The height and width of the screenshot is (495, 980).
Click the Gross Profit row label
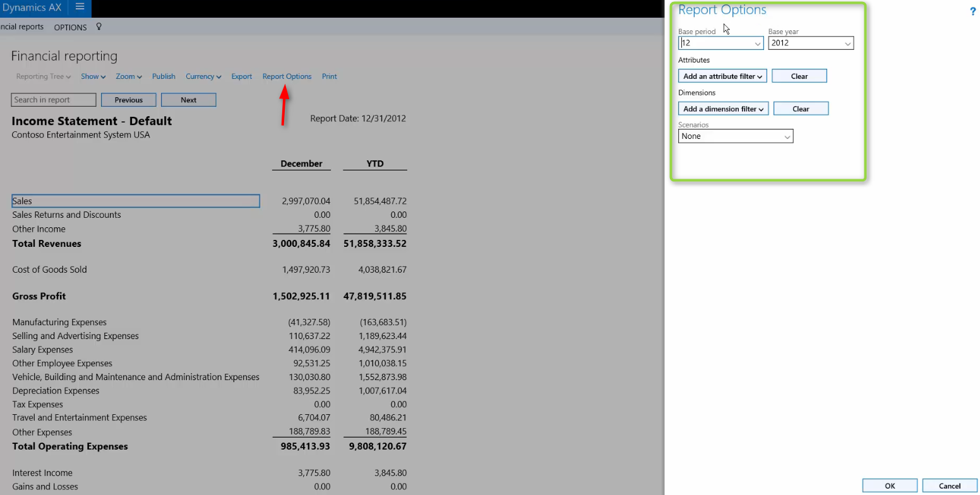click(x=39, y=296)
